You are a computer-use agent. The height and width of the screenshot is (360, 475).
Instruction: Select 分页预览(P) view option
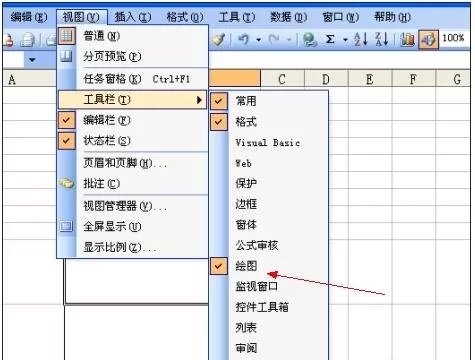coord(133,56)
